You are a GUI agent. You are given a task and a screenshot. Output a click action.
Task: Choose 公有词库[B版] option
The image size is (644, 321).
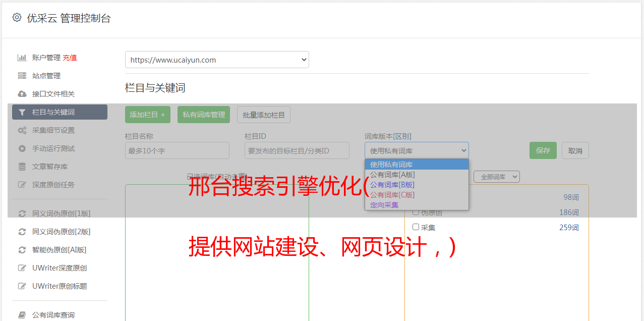[417, 185]
